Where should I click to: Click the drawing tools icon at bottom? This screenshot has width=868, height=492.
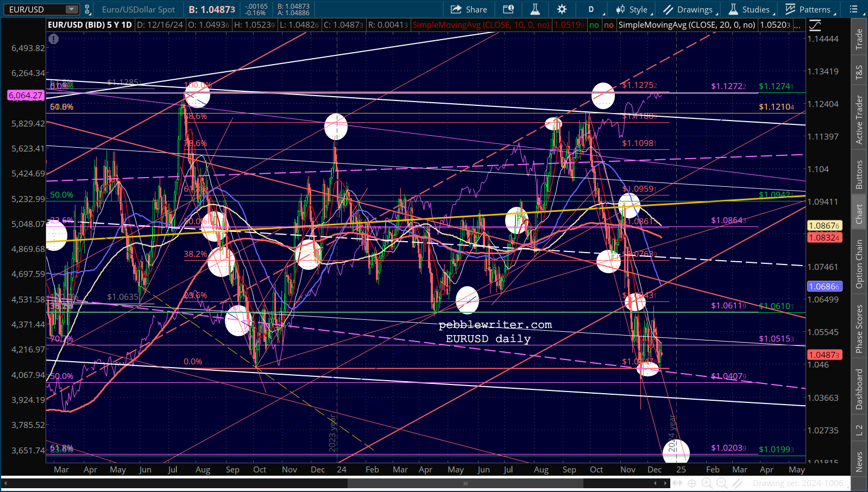point(737,483)
